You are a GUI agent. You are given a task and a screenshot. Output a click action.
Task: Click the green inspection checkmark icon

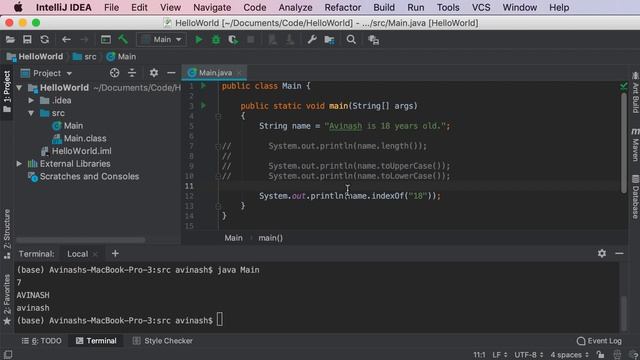[623, 86]
